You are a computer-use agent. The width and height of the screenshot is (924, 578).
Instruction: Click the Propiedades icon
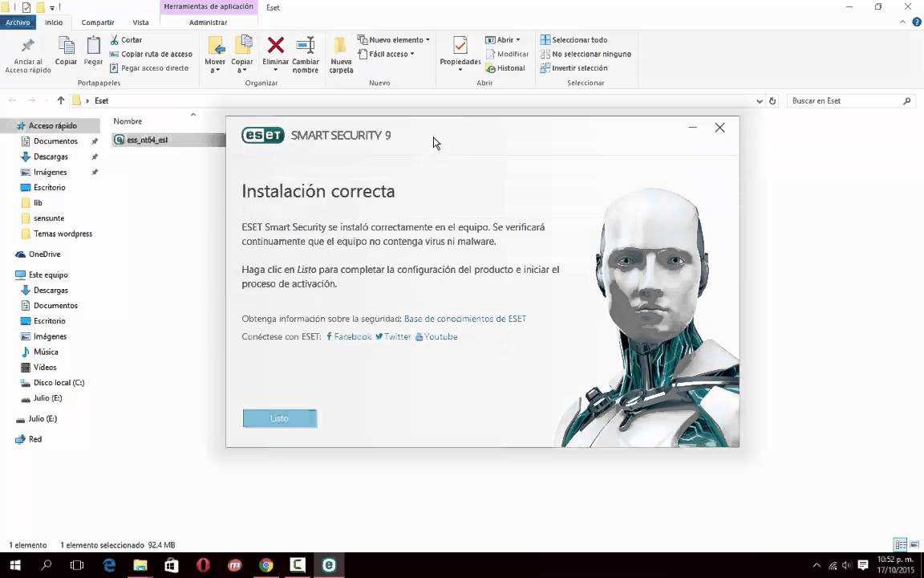[x=460, y=46]
